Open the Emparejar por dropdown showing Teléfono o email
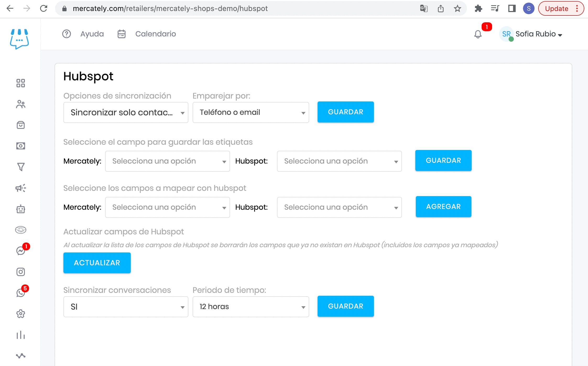This screenshot has height=366, width=588. pyautogui.click(x=251, y=112)
